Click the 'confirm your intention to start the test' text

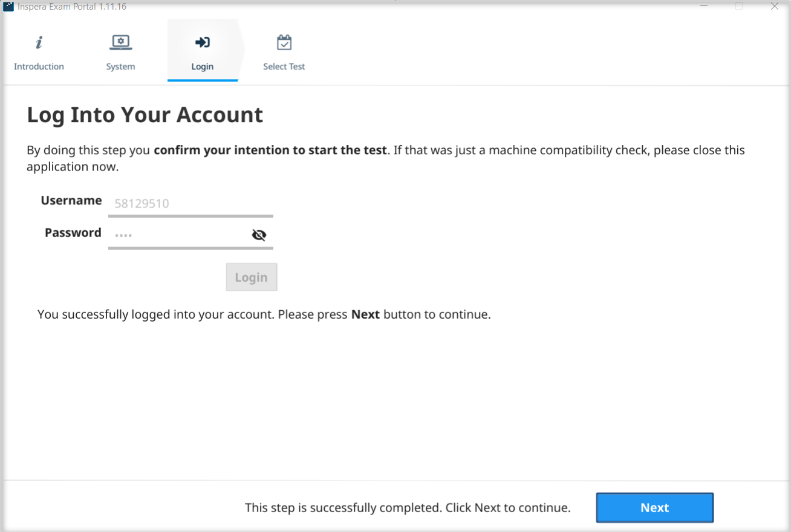pyautogui.click(x=270, y=150)
